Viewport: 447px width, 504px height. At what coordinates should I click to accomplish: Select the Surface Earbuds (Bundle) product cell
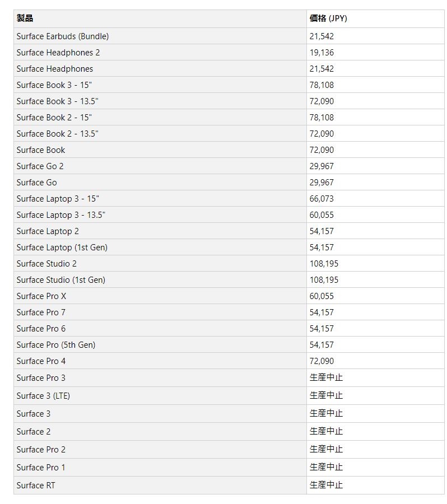click(160, 36)
